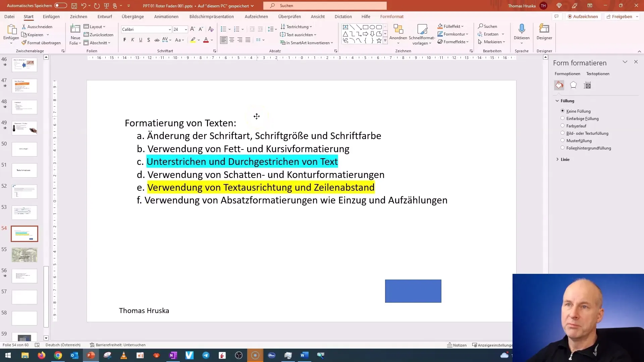
Task: Open Notizen in status bar
Action: tap(457, 345)
